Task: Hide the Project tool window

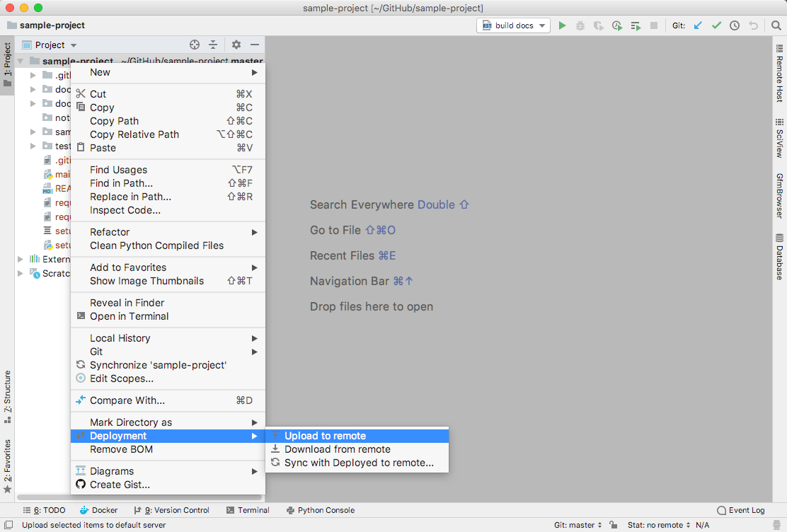Action: [x=255, y=45]
